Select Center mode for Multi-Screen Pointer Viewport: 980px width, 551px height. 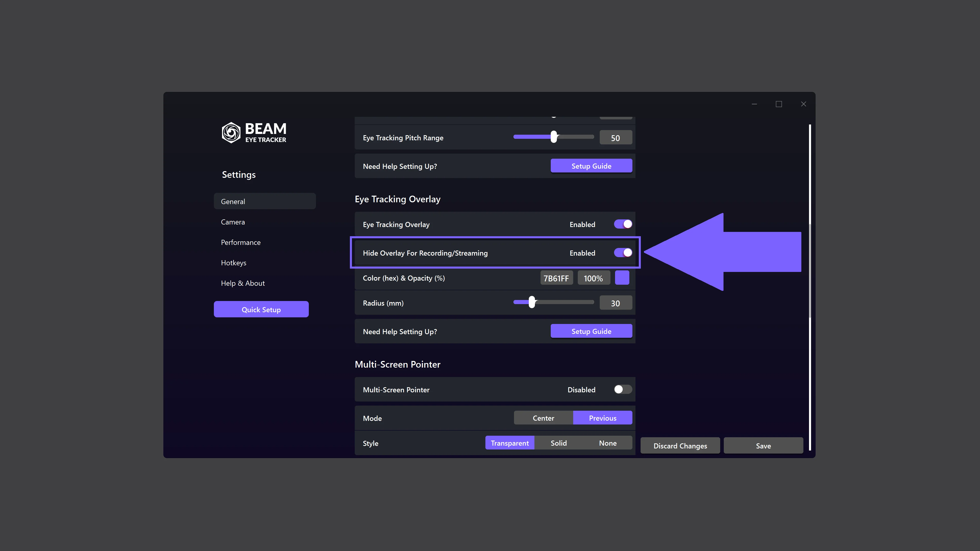[543, 418]
